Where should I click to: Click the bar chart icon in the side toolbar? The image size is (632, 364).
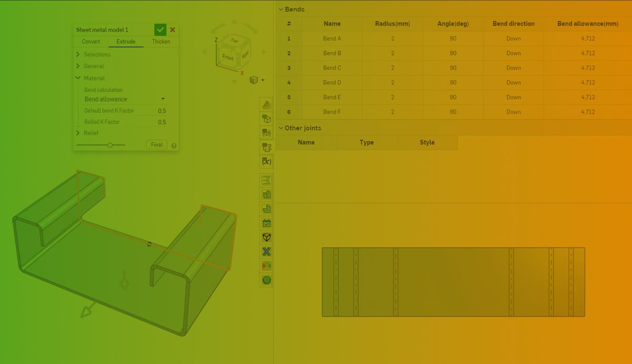[266, 194]
